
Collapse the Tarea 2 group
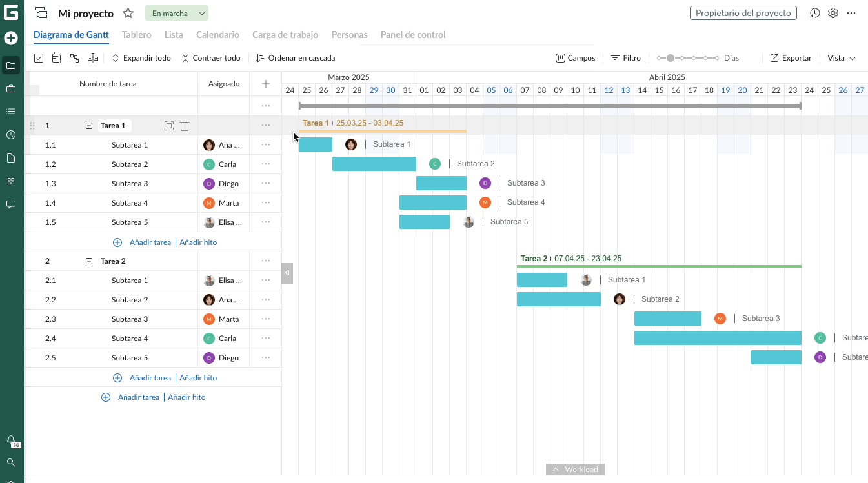[x=89, y=261]
